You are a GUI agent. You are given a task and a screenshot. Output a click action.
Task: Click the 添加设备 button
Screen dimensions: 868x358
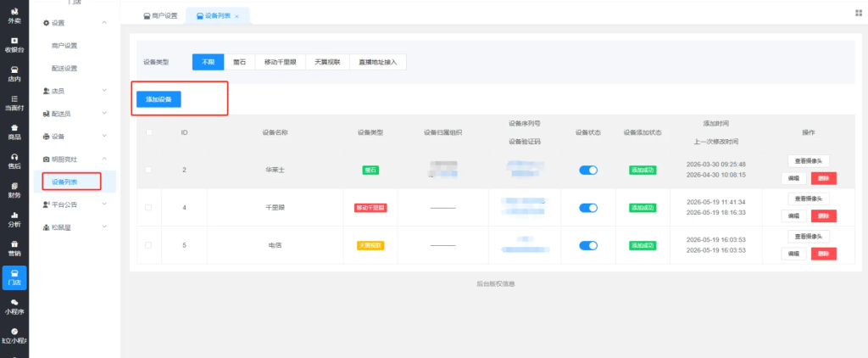(x=159, y=99)
